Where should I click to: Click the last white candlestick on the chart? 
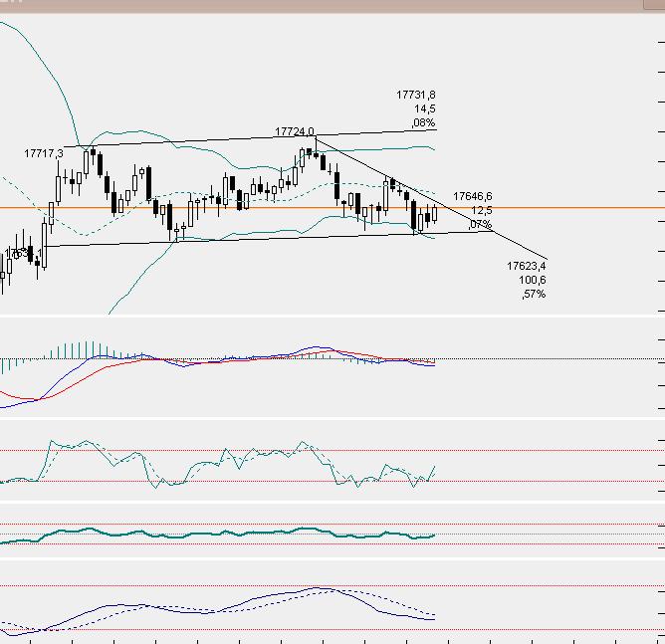tap(435, 213)
